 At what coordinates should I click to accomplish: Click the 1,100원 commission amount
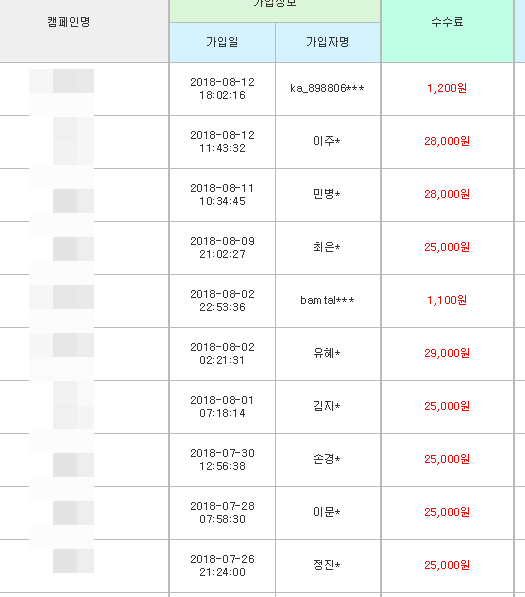[x=447, y=300]
